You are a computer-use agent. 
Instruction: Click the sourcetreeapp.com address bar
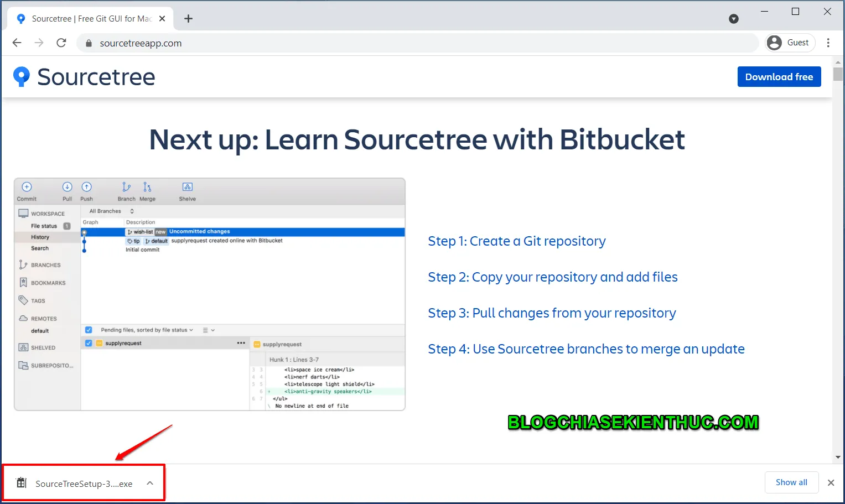[x=140, y=43]
